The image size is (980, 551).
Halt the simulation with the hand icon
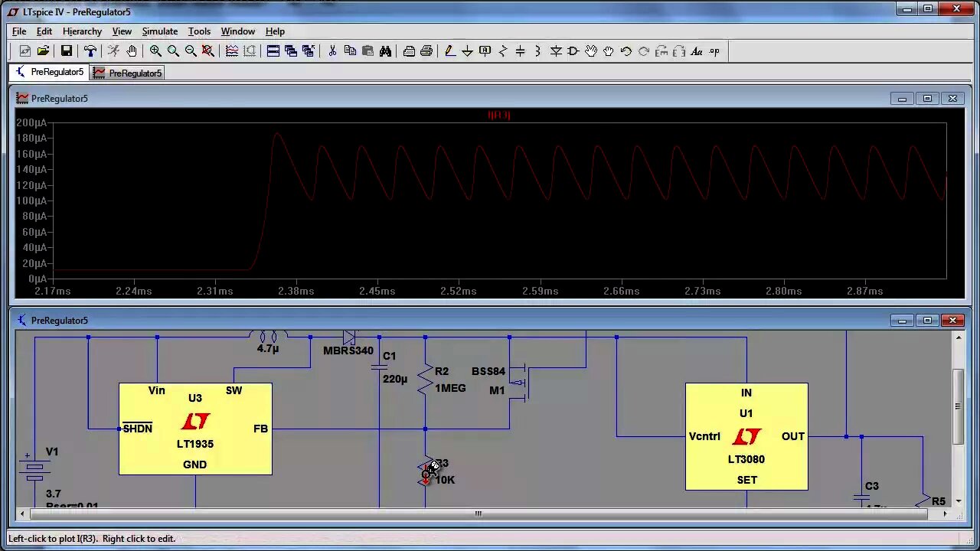point(131,51)
